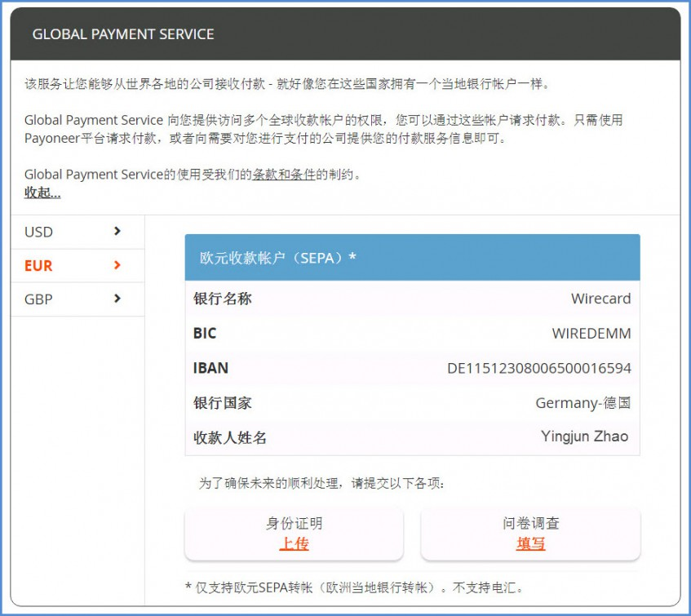
Task: Switch to the GBP currency tab
Action: click(x=38, y=299)
